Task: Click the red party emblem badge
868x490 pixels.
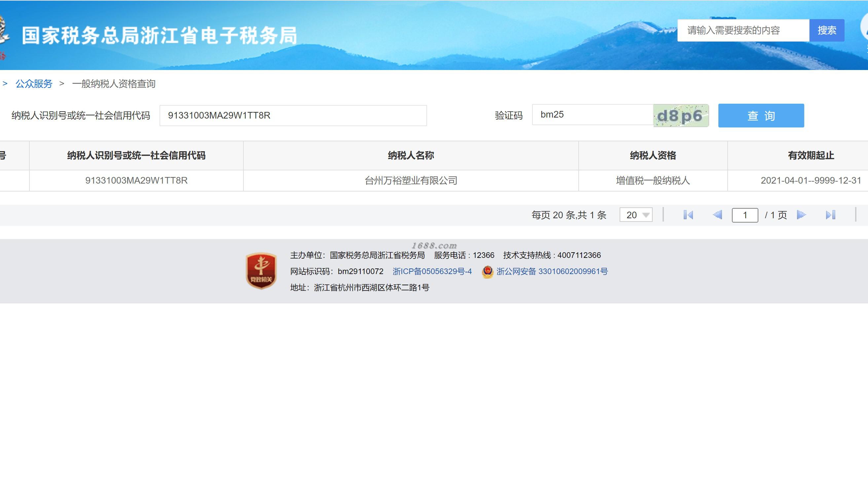Action: [261, 271]
